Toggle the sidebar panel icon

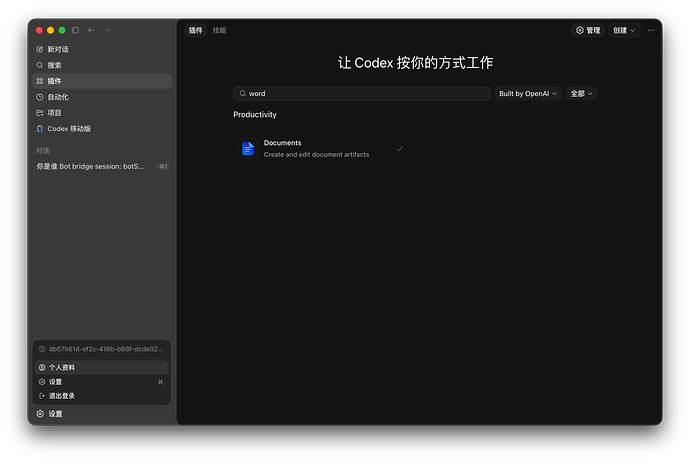(75, 30)
